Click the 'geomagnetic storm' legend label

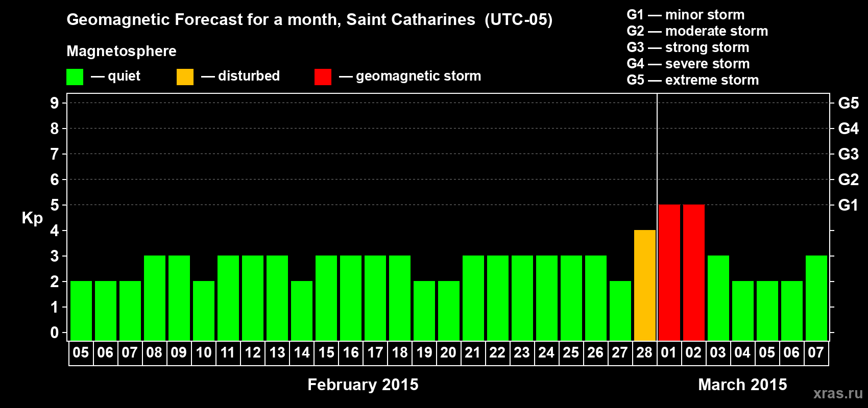[418, 76]
